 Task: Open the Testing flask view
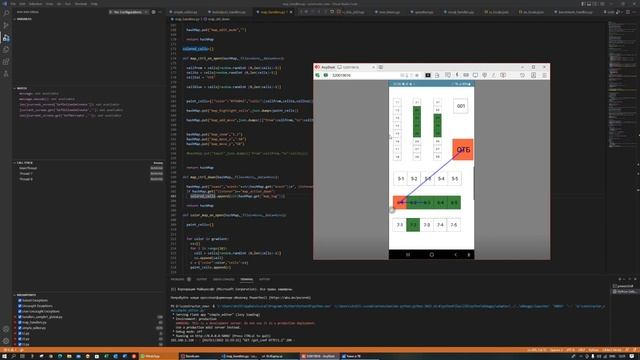coord(6,74)
